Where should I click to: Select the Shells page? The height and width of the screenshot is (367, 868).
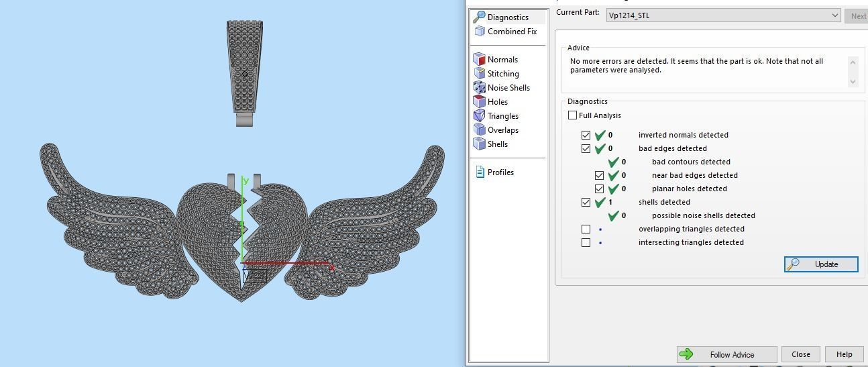[498, 144]
